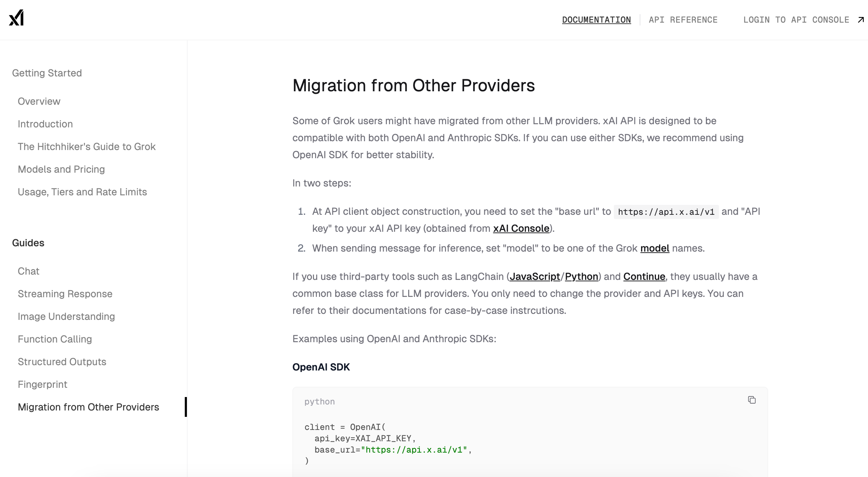Open the LangChain Python link
This screenshot has height=477, width=868.
point(581,277)
